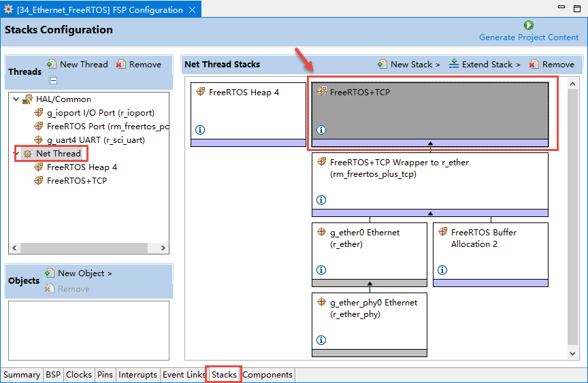The image size is (588, 383).
Task: Open the New Object menu
Action: (79, 273)
